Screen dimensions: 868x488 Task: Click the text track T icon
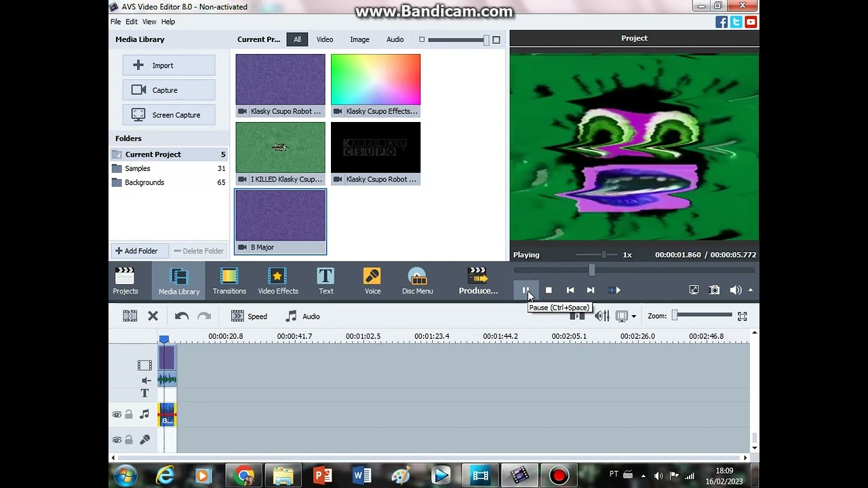point(144,393)
